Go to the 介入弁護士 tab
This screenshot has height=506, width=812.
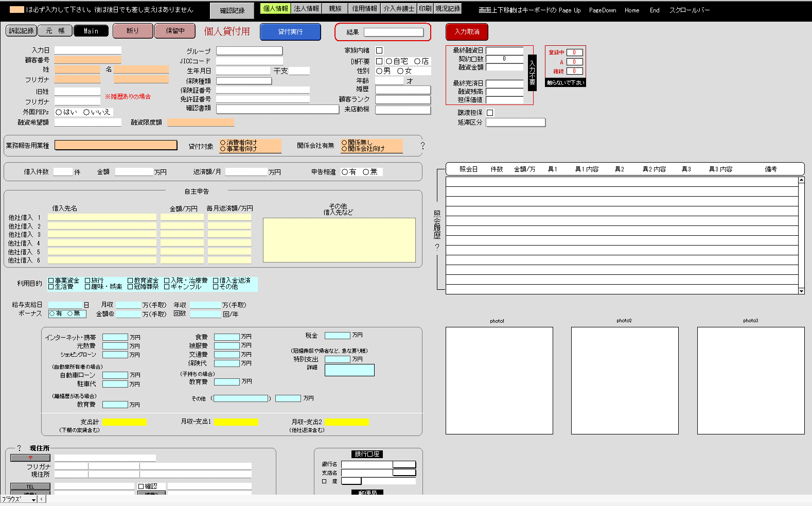click(399, 9)
